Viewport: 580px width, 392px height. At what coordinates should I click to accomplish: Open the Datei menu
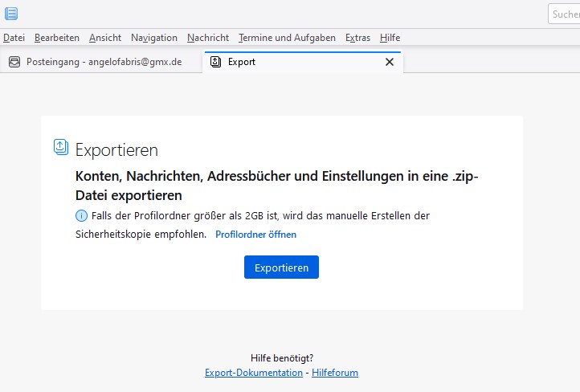tap(14, 38)
